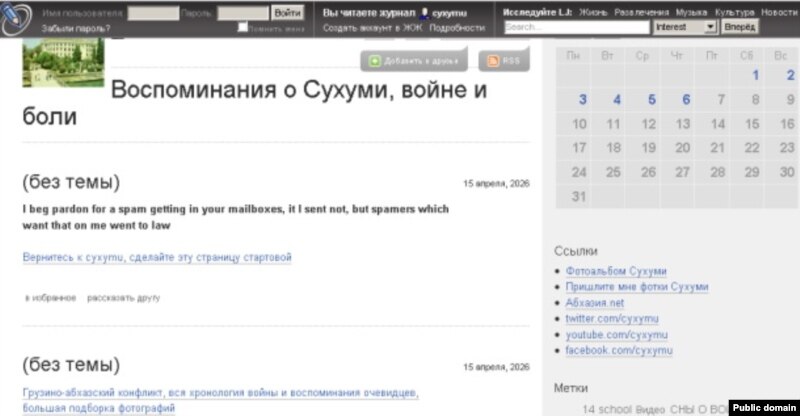The height and width of the screenshot is (416, 800).
Task: Click the cyxymu user profile icon
Action: (x=425, y=13)
